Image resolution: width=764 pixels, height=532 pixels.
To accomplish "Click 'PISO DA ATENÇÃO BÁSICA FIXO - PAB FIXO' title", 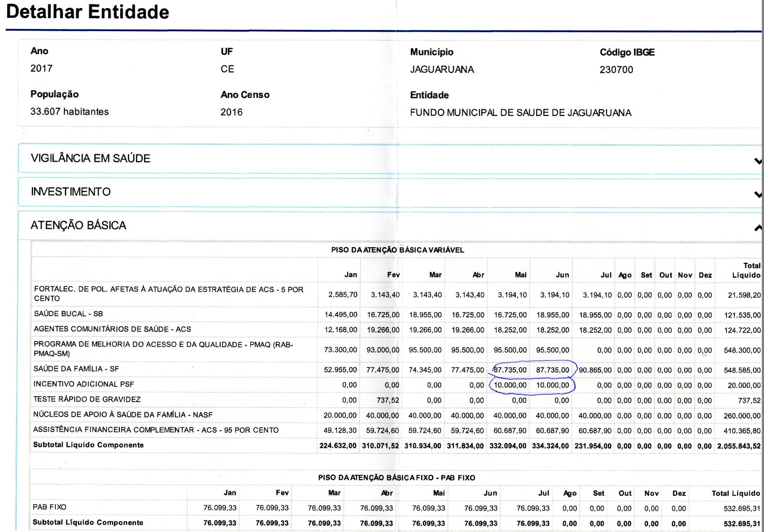I will pos(397,478).
